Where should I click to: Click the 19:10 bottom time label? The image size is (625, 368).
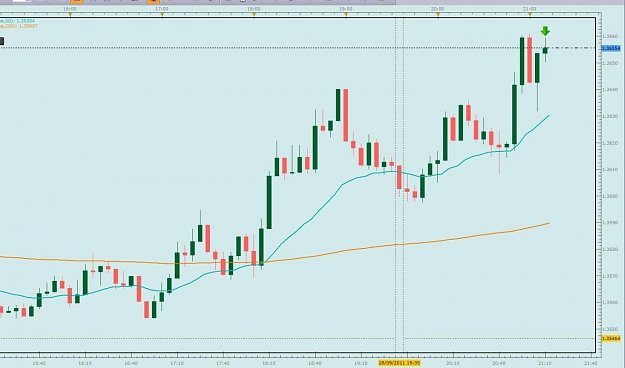click(x=361, y=363)
